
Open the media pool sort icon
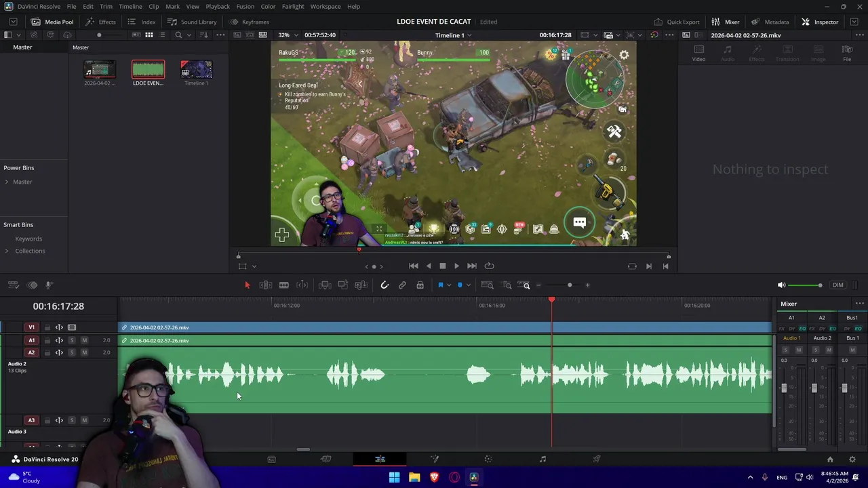[204, 35]
